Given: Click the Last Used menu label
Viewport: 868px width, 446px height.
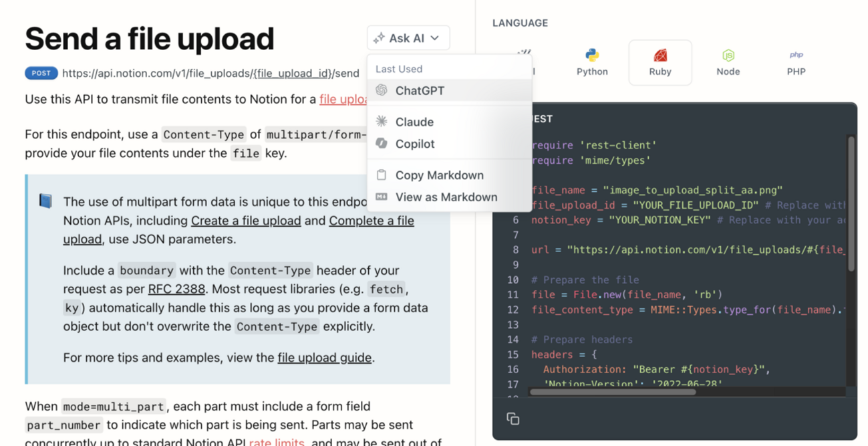Looking at the screenshot, I should [399, 69].
